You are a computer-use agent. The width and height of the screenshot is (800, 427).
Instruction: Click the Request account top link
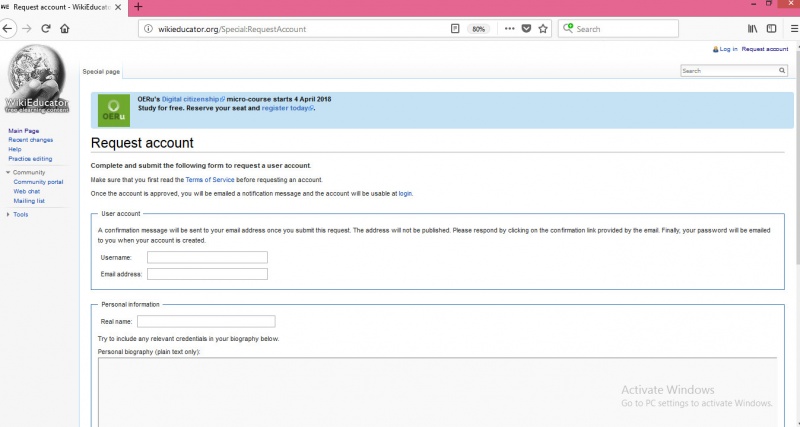click(765, 49)
